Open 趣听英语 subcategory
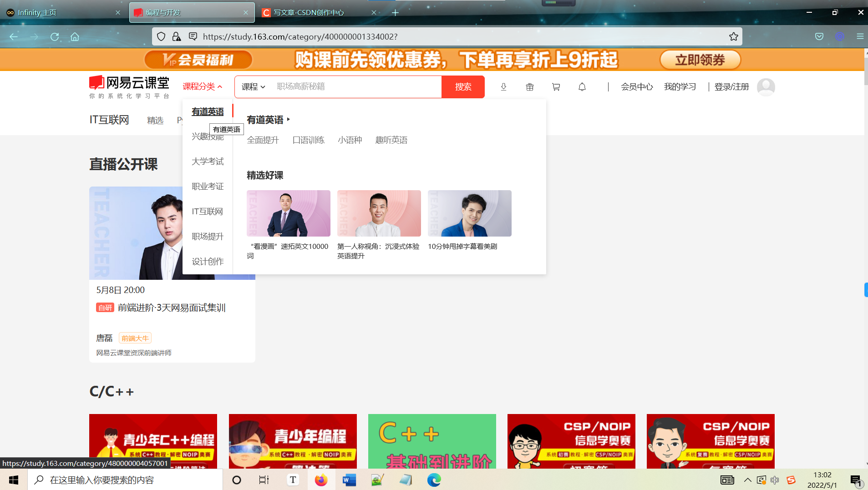868x490 pixels. (391, 140)
